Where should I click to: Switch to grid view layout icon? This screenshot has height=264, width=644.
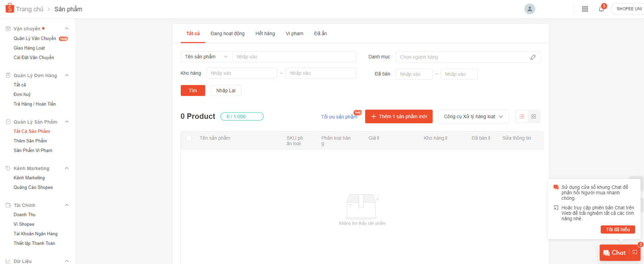533,116
